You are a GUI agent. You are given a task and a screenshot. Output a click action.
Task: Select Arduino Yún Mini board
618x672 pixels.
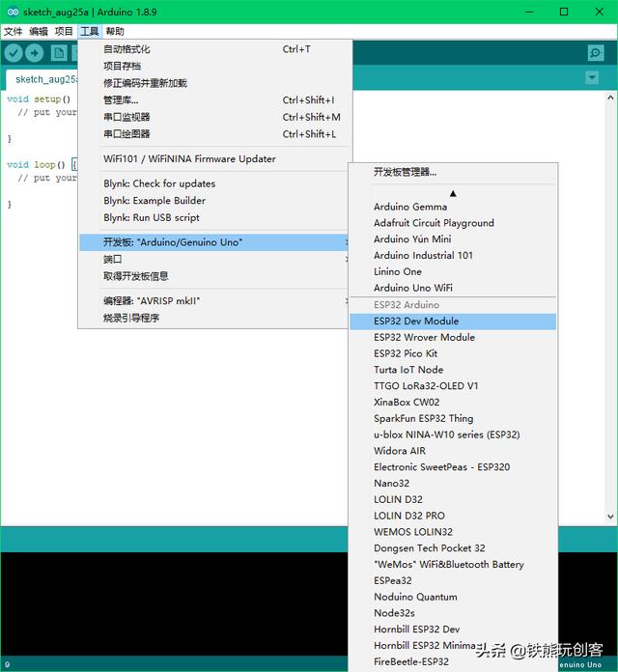pyautogui.click(x=453, y=239)
